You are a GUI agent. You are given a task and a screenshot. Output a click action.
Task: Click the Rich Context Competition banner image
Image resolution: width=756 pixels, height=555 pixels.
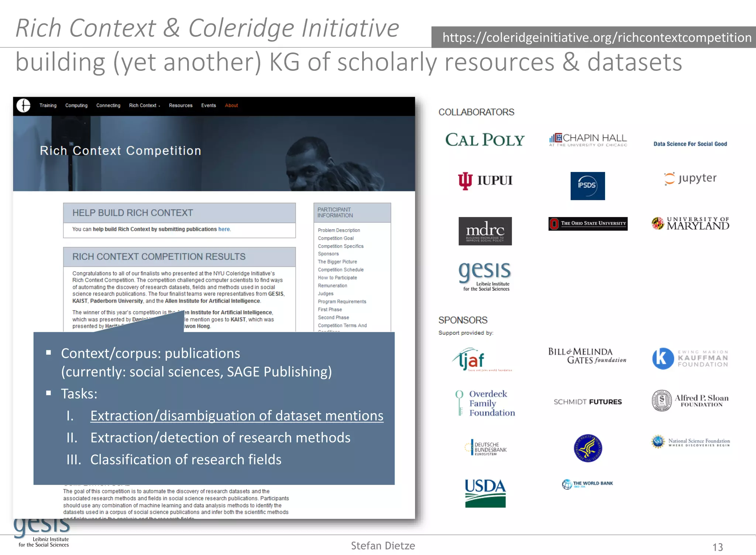(214, 154)
